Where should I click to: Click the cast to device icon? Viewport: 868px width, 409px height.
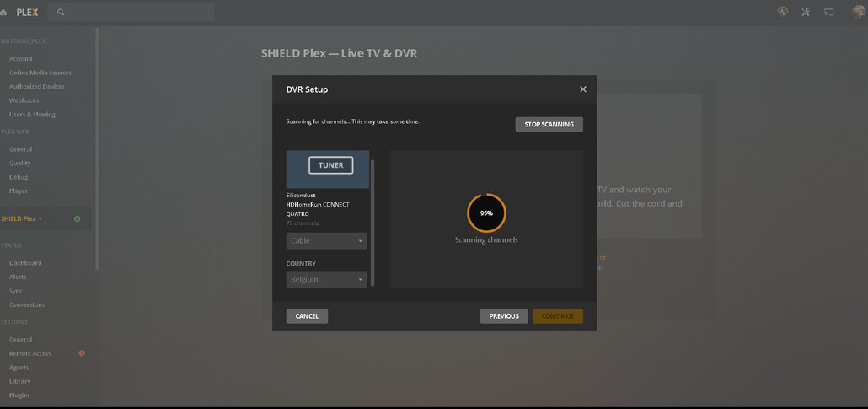(828, 12)
